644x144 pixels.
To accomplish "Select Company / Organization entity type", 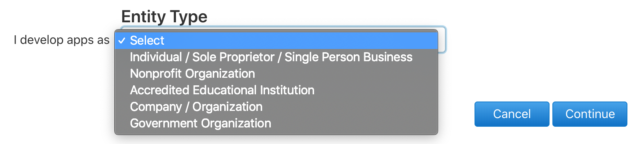I will pyautogui.click(x=196, y=107).
